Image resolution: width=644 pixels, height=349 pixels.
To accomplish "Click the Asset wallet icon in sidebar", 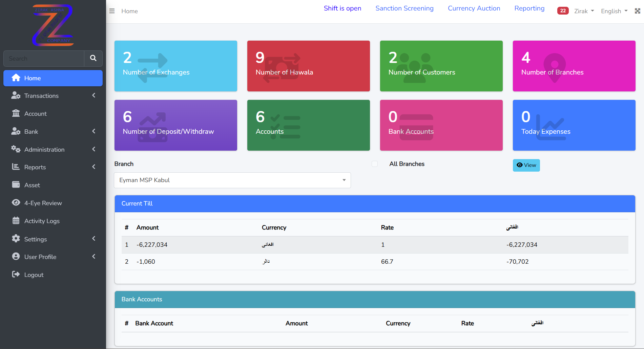I will tap(16, 185).
